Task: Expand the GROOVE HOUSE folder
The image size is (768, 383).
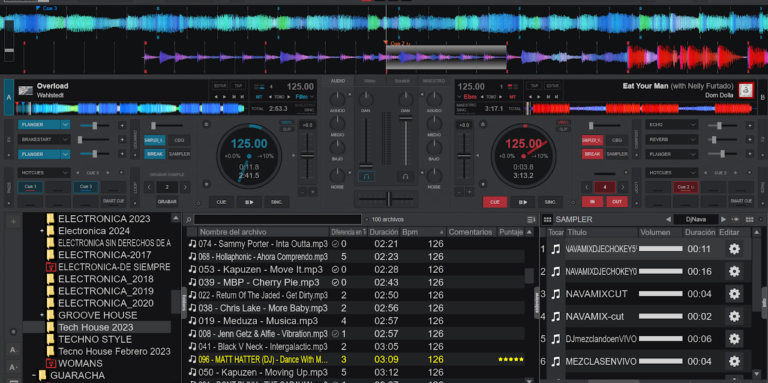Action: [43, 315]
